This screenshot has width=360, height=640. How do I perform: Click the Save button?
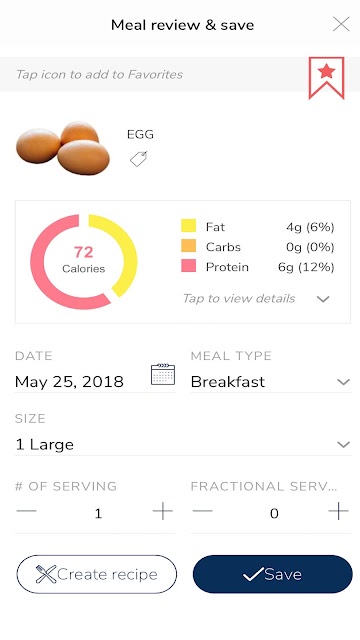pyautogui.click(x=272, y=574)
